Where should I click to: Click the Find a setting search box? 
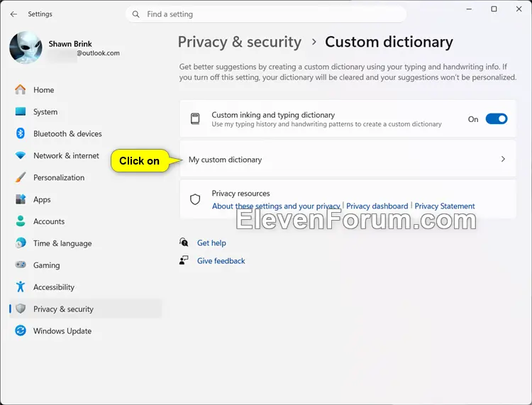[266, 14]
